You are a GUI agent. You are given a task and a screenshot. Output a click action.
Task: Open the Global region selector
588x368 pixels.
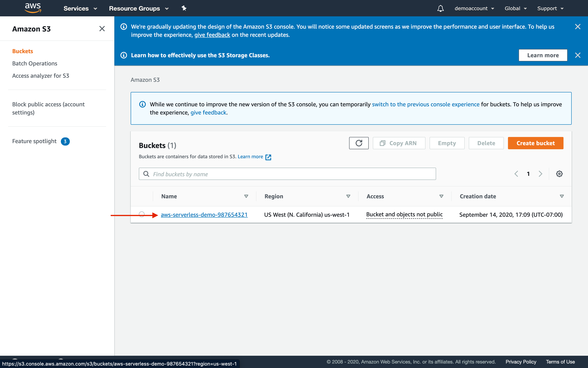click(516, 9)
